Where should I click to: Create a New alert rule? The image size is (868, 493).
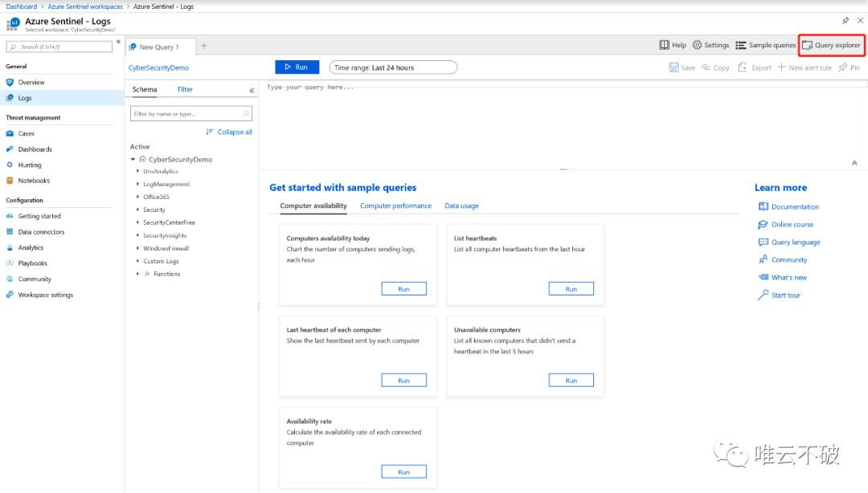pos(805,67)
